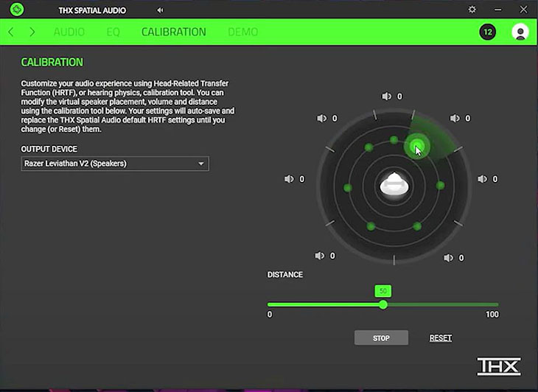Open the user profile avatar

tap(520, 32)
